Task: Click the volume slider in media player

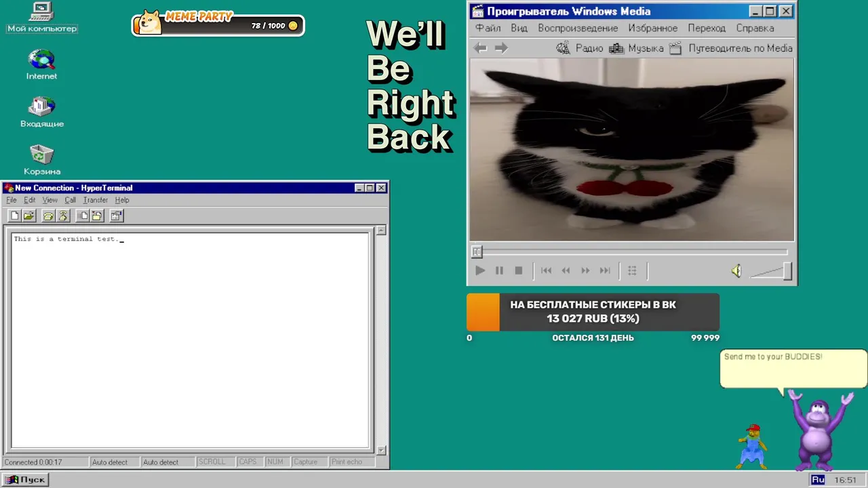Action: pos(770,271)
